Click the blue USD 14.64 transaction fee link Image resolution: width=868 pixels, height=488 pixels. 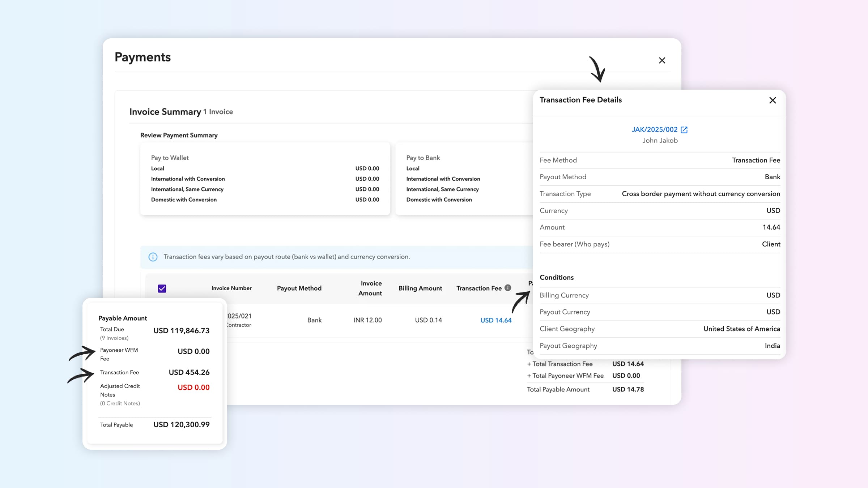496,320
